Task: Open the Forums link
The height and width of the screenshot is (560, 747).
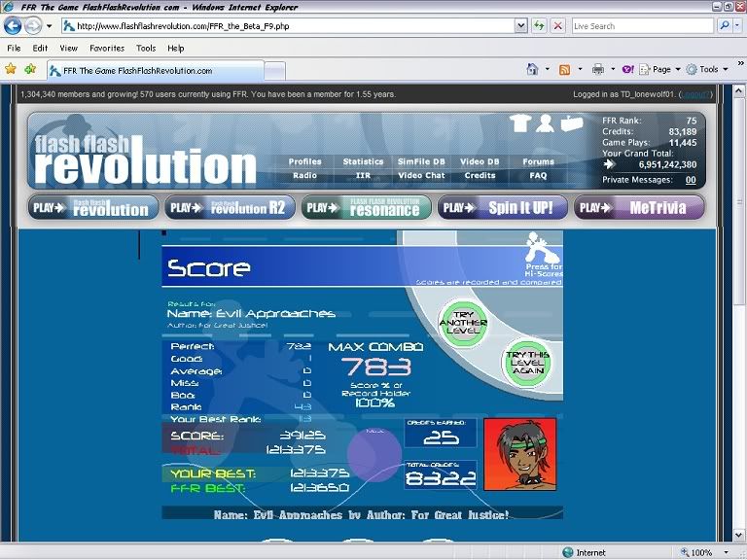Action: 538,162
